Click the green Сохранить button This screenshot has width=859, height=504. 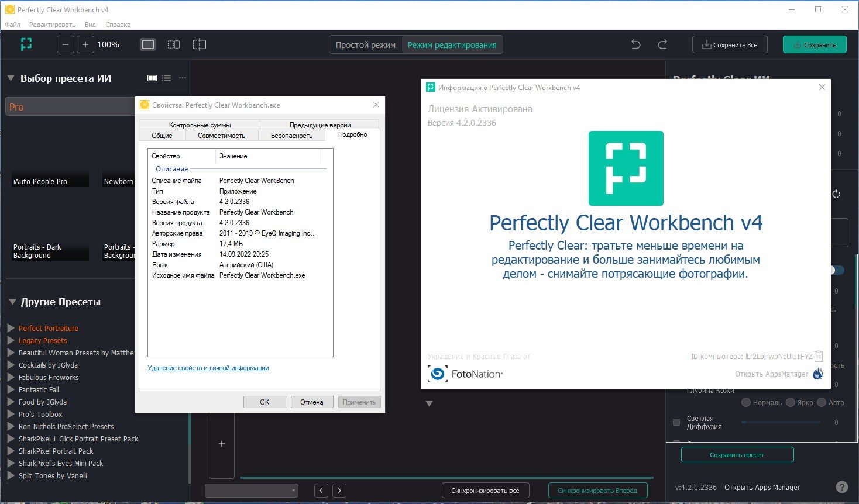pos(815,44)
